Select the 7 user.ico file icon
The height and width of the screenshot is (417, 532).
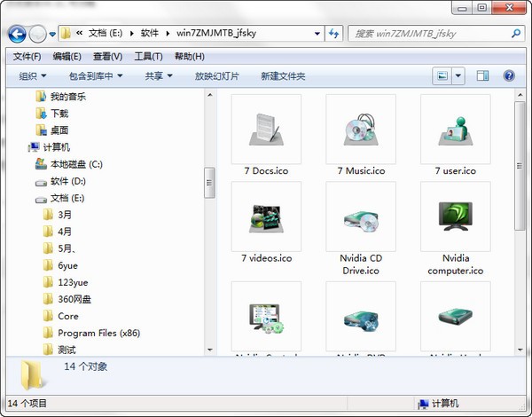coord(456,130)
